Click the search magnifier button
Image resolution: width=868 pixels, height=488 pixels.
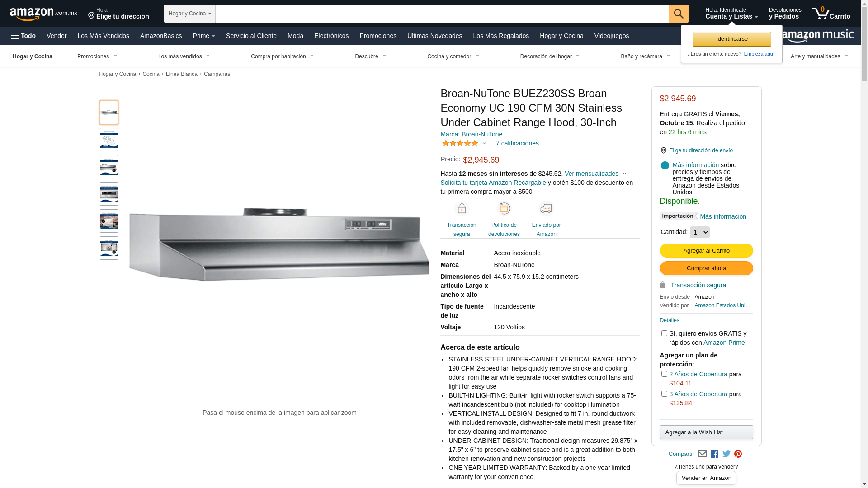coord(678,14)
